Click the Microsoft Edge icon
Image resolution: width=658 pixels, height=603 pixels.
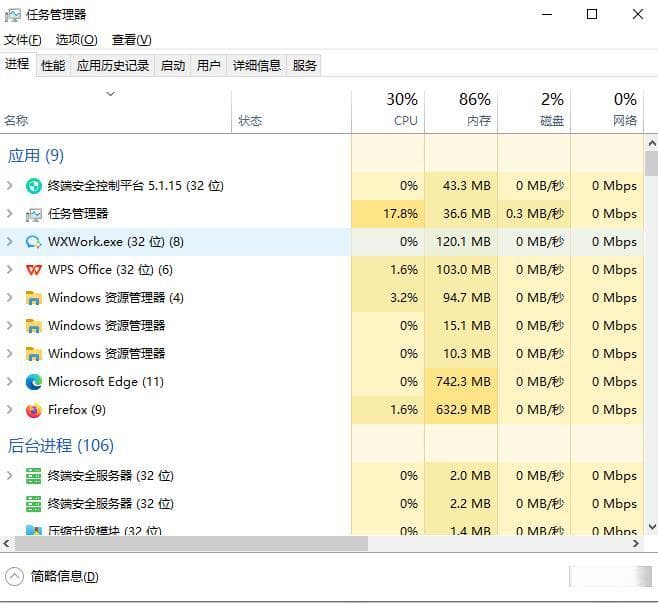coord(34,382)
